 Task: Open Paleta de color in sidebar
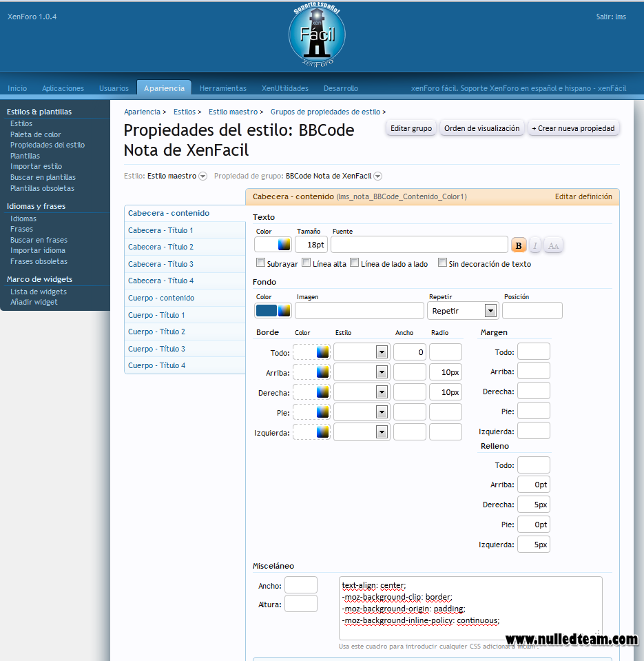click(36, 134)
